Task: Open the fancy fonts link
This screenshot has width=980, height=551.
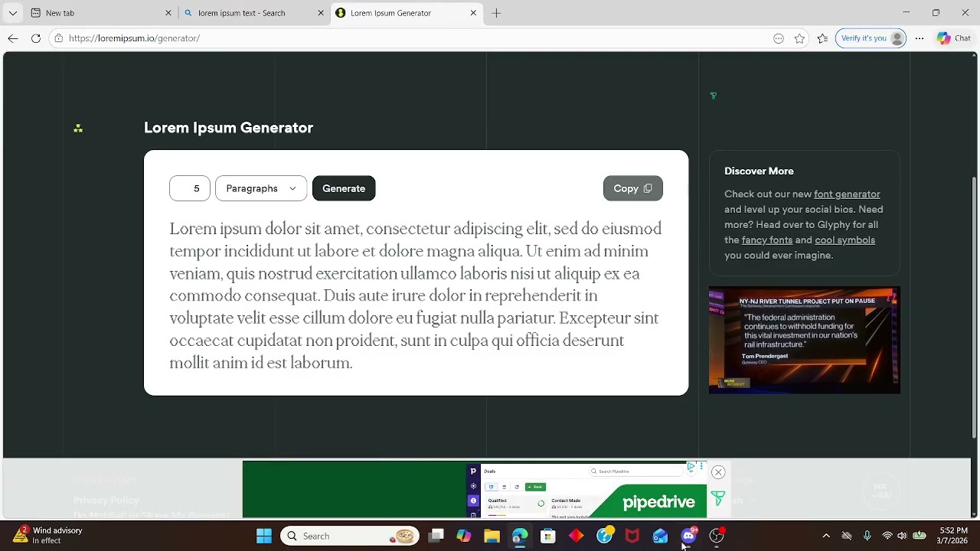Action: tap(767, 240)
